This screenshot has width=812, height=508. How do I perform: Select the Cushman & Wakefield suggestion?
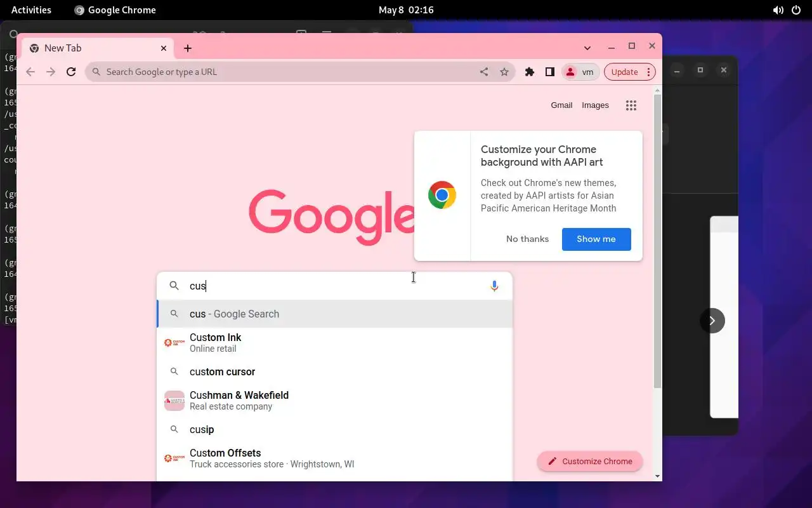click(334, 401)
